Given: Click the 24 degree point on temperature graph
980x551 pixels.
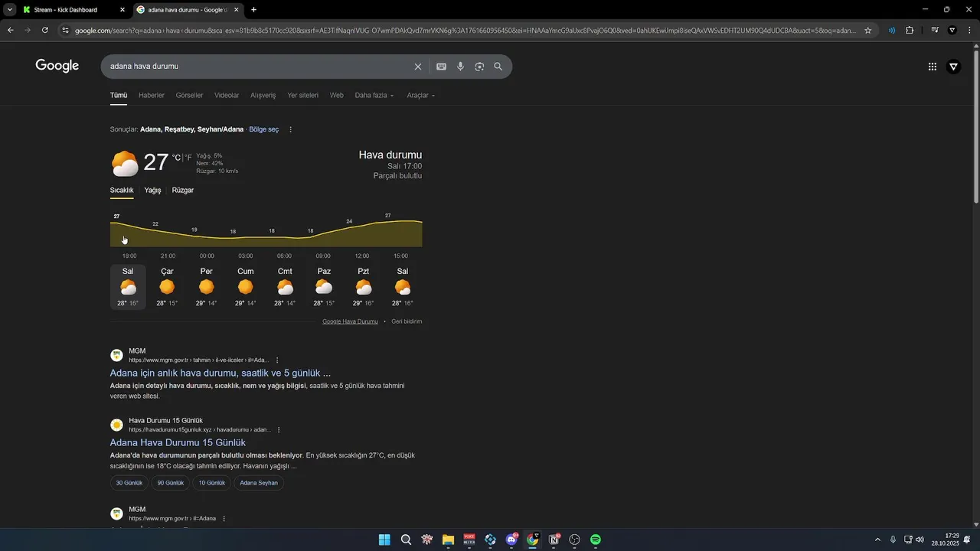Looking at the screenshot, I should 349,221.
